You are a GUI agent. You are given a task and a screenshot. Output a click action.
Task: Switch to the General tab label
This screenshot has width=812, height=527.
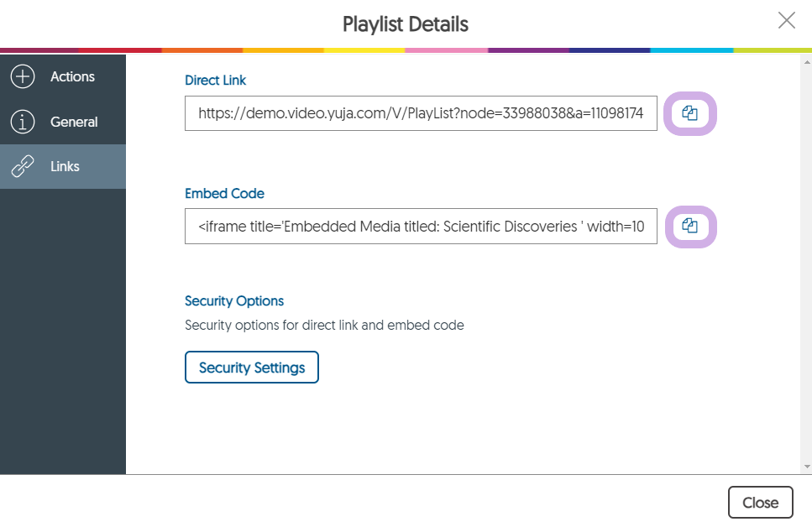click(74, 122)
